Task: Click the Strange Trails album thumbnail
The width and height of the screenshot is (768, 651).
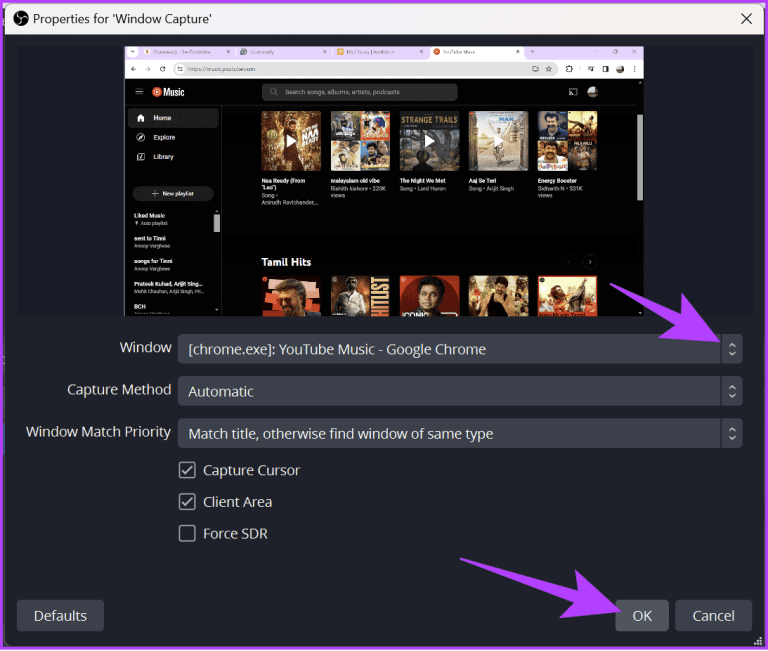Action: pyautogui.click(x=429, y=141)
